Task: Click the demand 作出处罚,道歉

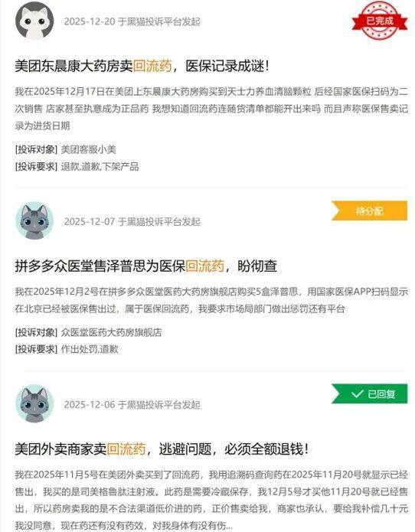Action: pos(90,349)
